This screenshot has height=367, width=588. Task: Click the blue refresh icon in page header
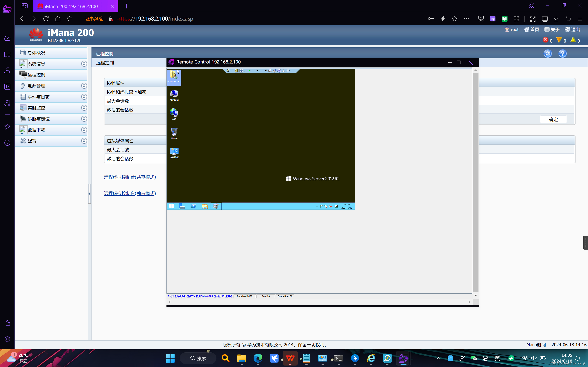[x=548, y=53]
